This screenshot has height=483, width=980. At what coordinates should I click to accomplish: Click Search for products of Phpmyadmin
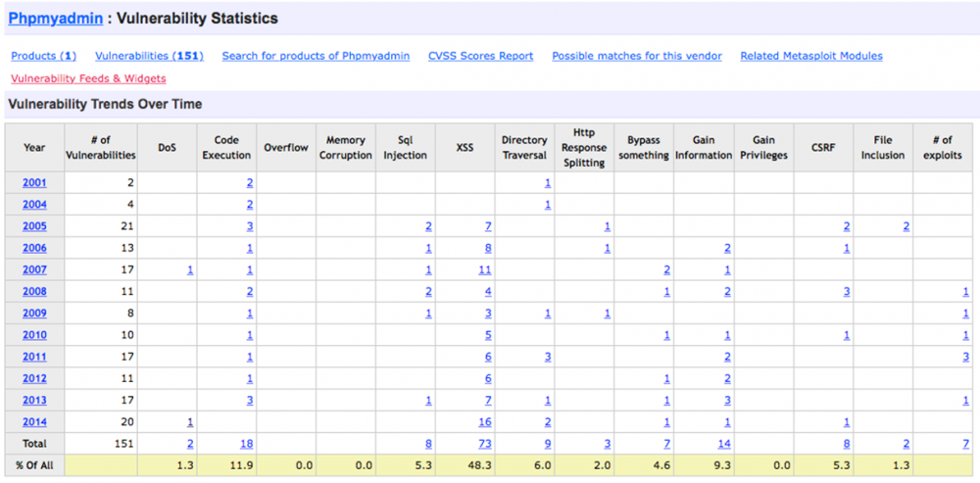coord(316,56)
